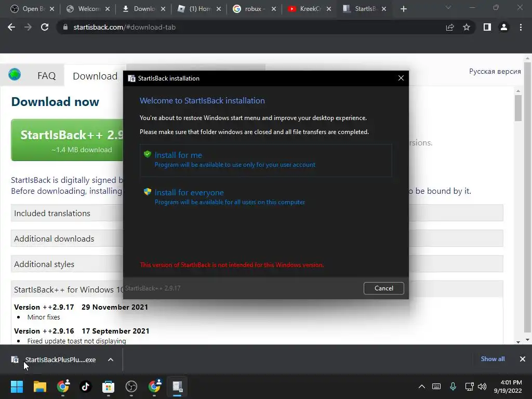Select StartIsBack installer taskbar icon
This screenshot has width=532, height=399.
coord(177,386)
